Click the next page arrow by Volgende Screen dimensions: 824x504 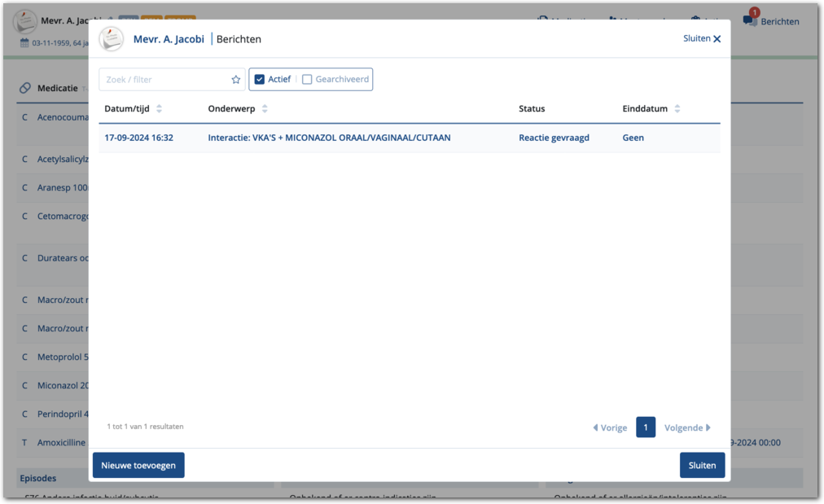(x=708, y=427)
